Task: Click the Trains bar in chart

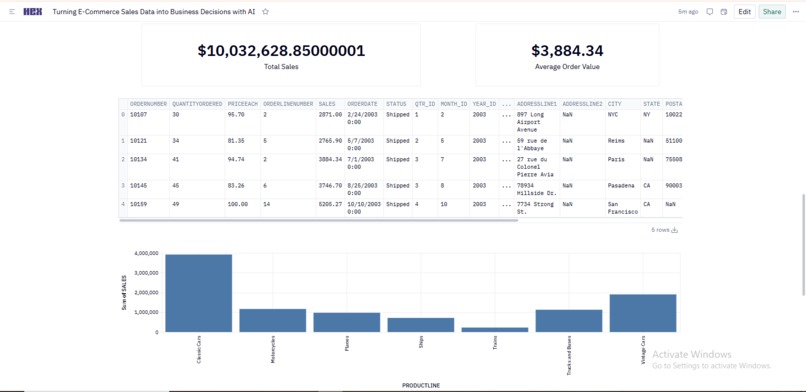Action: coord(494,330)
